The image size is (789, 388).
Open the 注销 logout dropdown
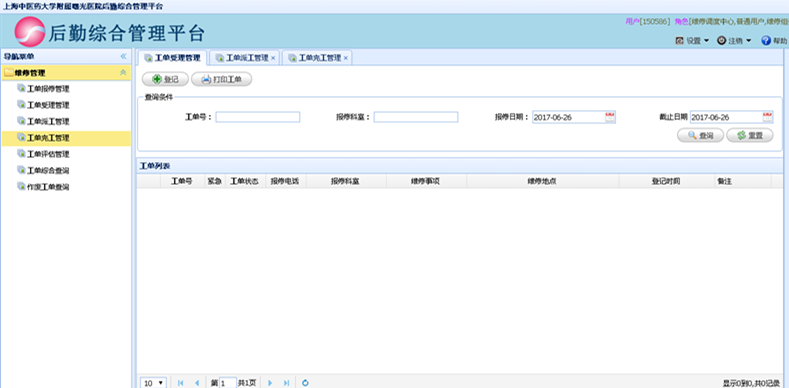(x=734, y=41)
